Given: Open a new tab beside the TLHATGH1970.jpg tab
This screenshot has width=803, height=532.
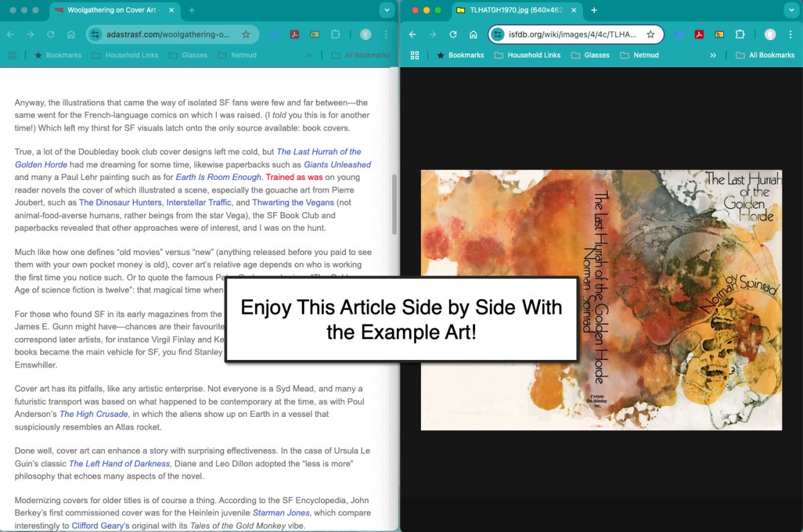Looking at the screenshot, I should point(594,10).
